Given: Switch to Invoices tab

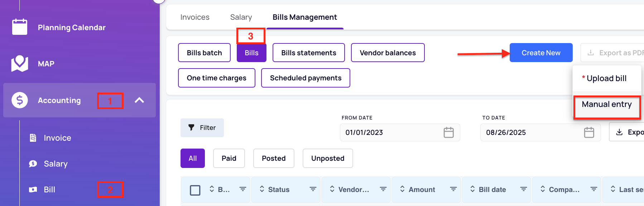Looking at the screenshot, I should click(195, 17).
